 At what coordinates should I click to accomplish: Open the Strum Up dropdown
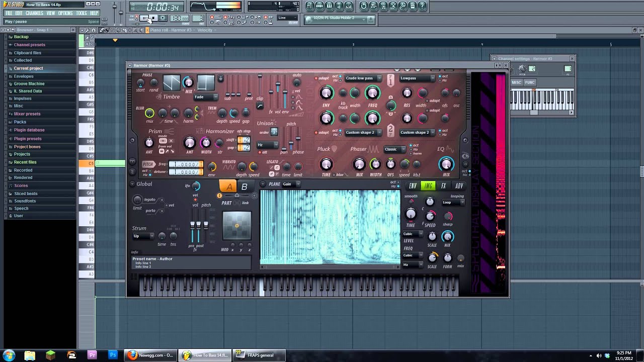[x=143, y=236]
